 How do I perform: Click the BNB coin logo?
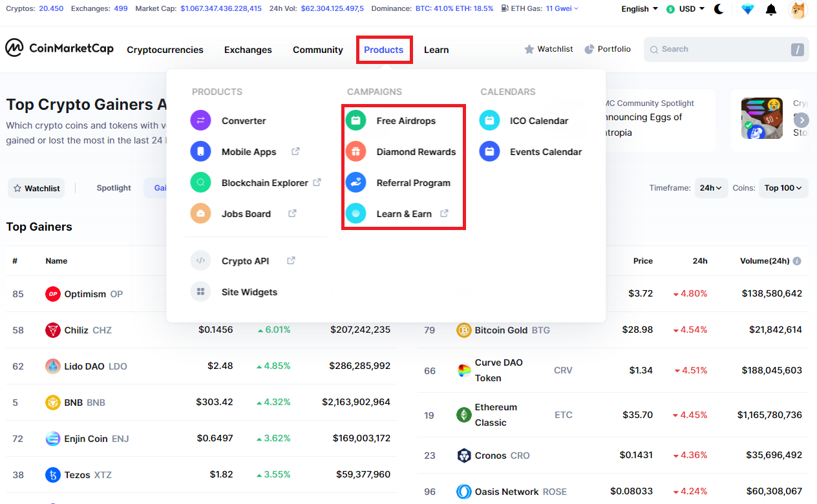(x=52, y=403)
